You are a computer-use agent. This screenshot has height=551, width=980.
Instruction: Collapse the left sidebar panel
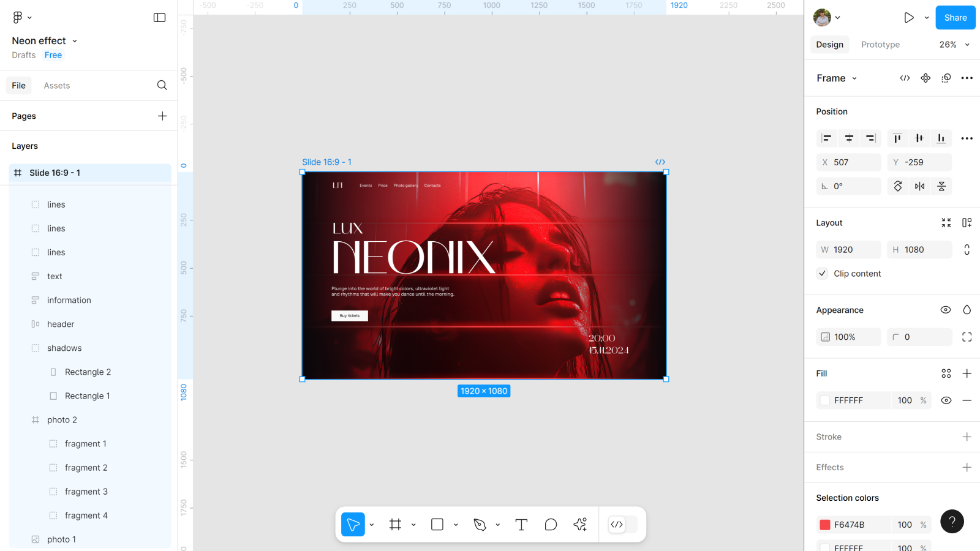tap(159, 18)
